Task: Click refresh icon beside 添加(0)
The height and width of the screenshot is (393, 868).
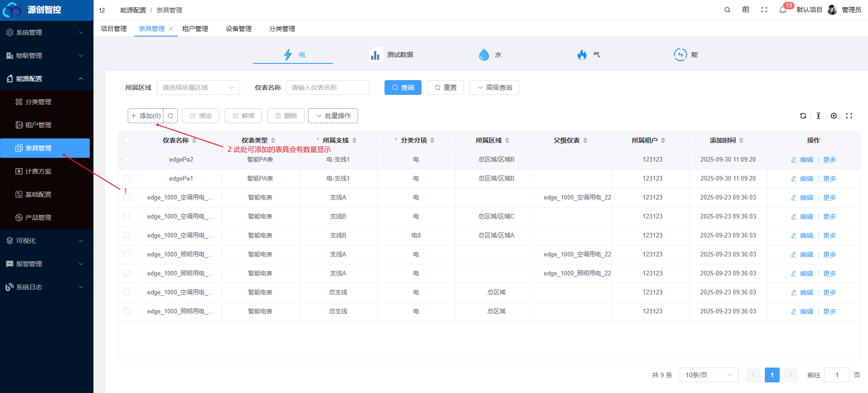Action: coord(170,116)
